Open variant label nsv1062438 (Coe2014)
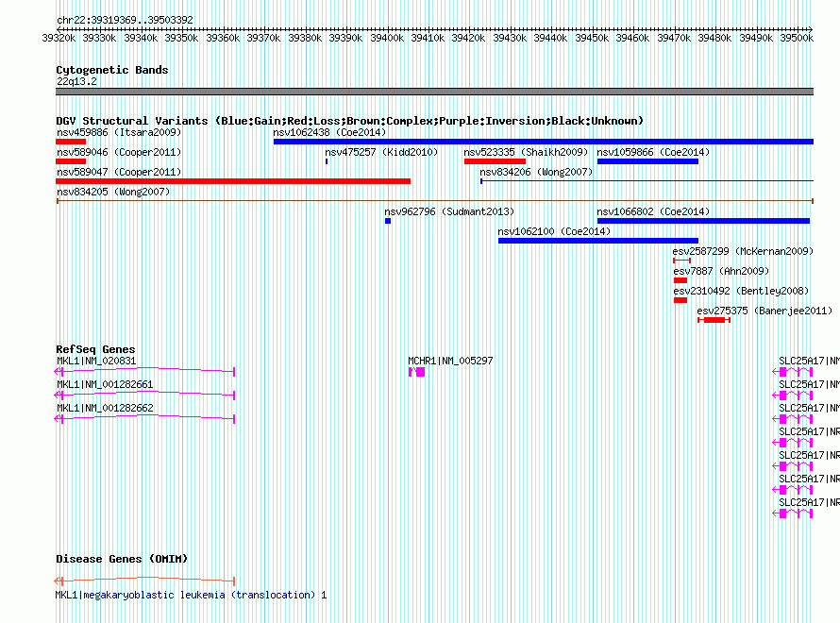Image resolution: width=840 pixels, height=623 pixels. (x=329, y=132)
